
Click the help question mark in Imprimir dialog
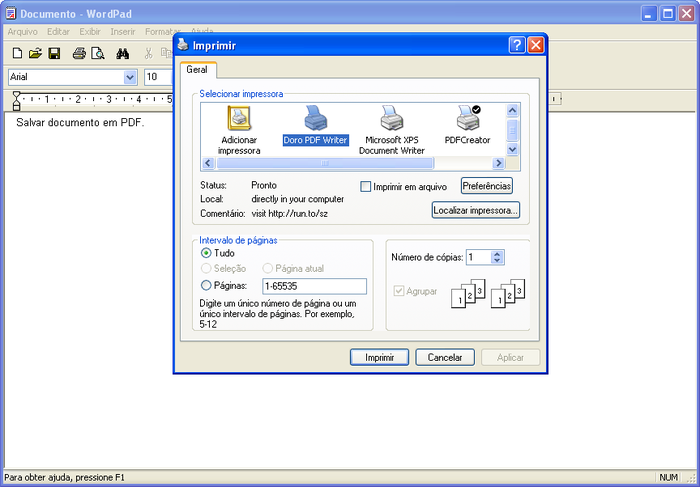tap(517, 45)
